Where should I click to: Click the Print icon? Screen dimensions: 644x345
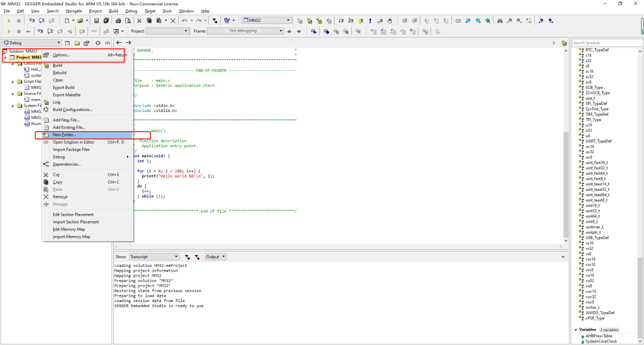118,20
